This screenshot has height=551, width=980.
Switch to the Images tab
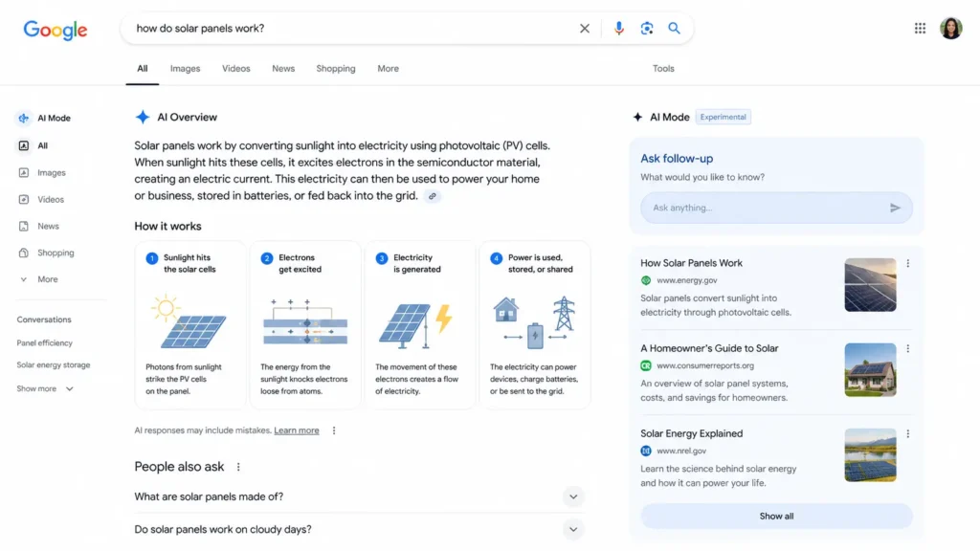point(185,69)
